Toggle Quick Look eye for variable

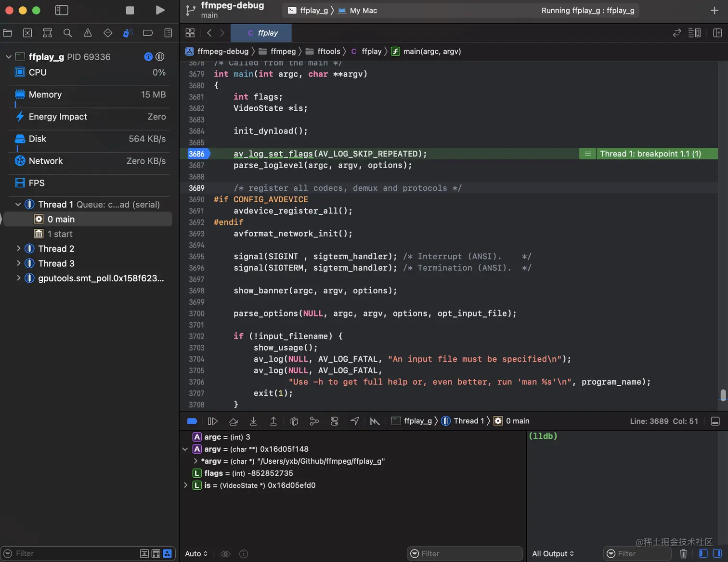click(225, 554)
